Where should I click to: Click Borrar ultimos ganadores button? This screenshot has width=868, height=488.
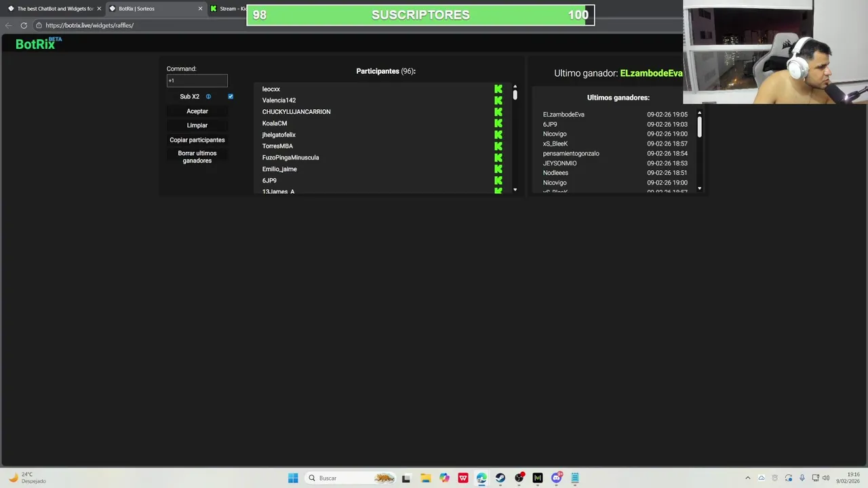197,157
